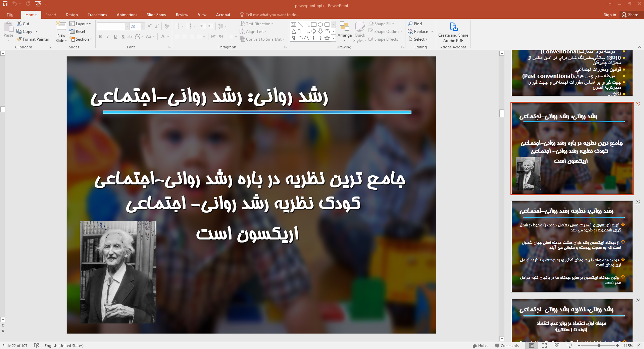Open the Shape Fill dropdown
This screenshot has width=644, height=349.
[x=382, y=24]
